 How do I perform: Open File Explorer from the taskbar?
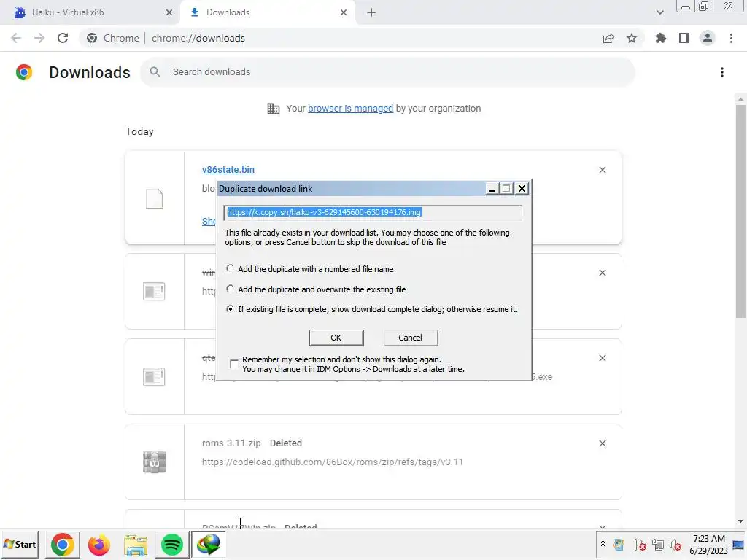136,545
